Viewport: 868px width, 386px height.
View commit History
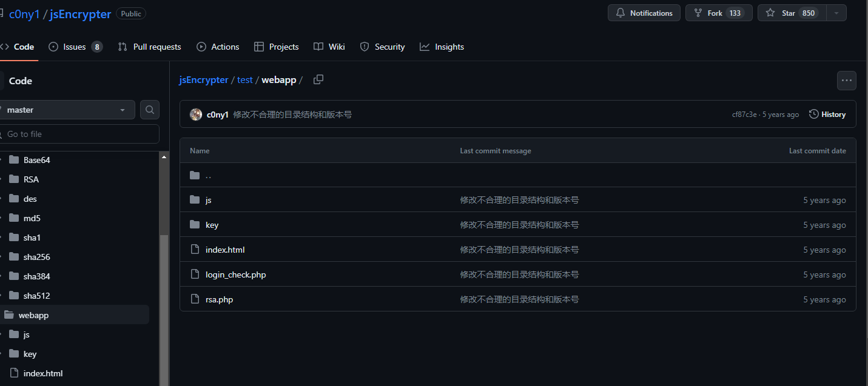coord(827,115)
